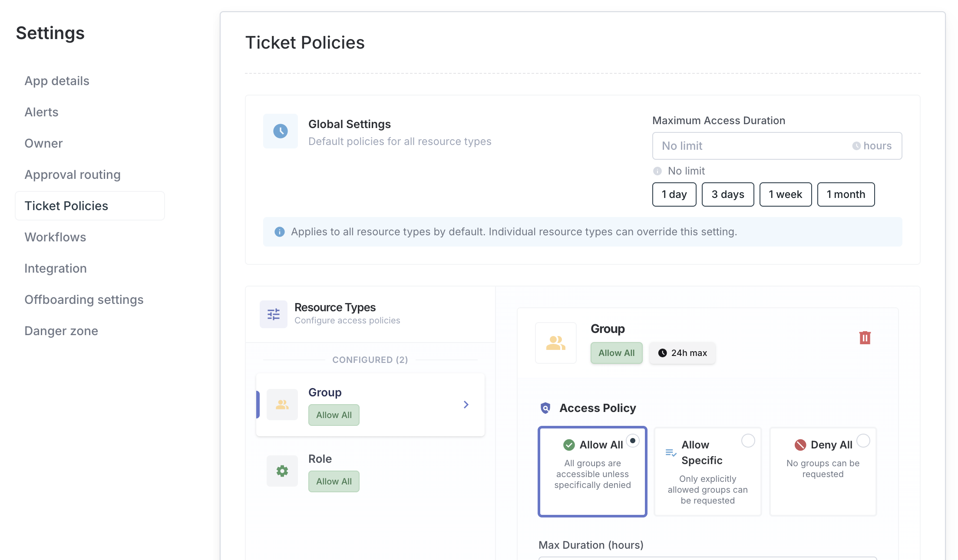Click the Resource Types sliders icon
Screen dimensions: 958x560
tap(274, 314)
